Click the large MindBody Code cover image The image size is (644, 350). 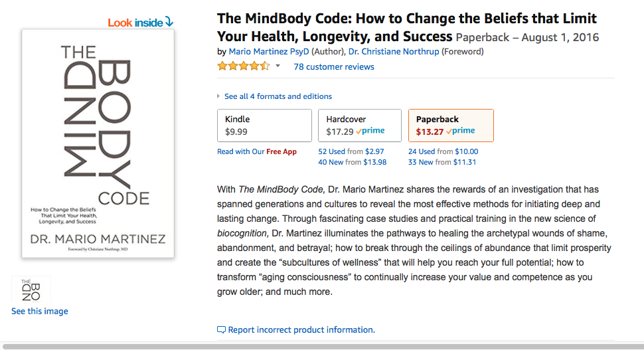point(98,143)
